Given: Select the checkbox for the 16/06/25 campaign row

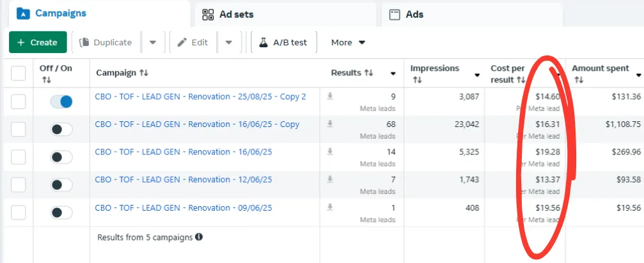Looking at the screenshot, I should coord(19,157).
